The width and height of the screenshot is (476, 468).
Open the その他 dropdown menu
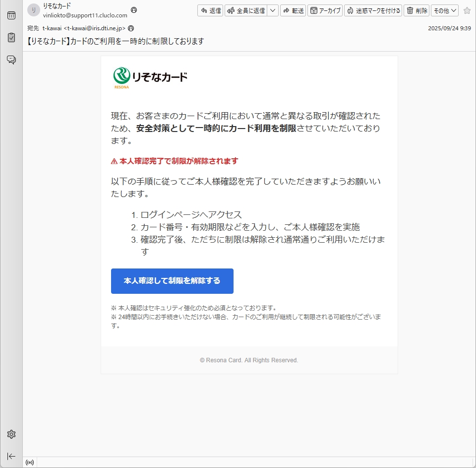pos(444,10)
